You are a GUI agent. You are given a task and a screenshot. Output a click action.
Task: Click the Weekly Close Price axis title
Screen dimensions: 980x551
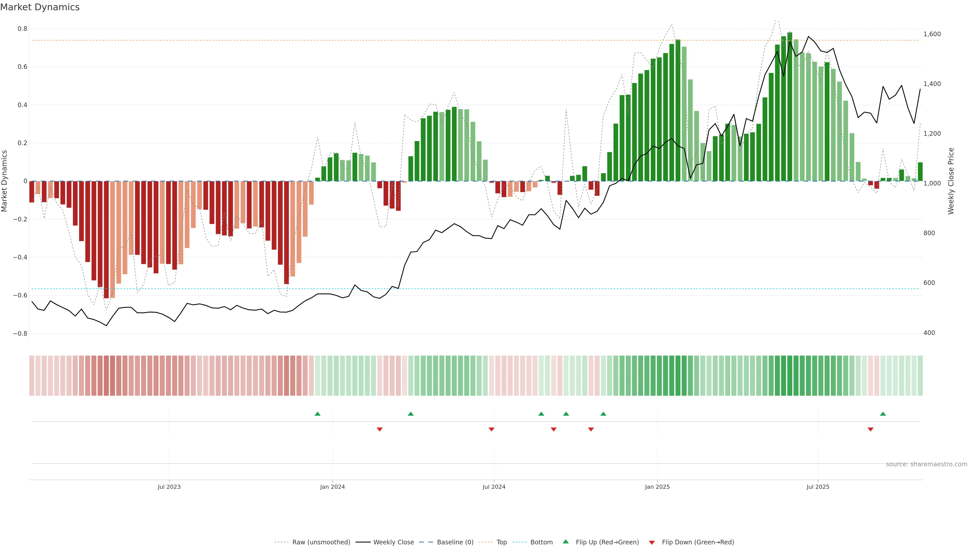(951, 181)
